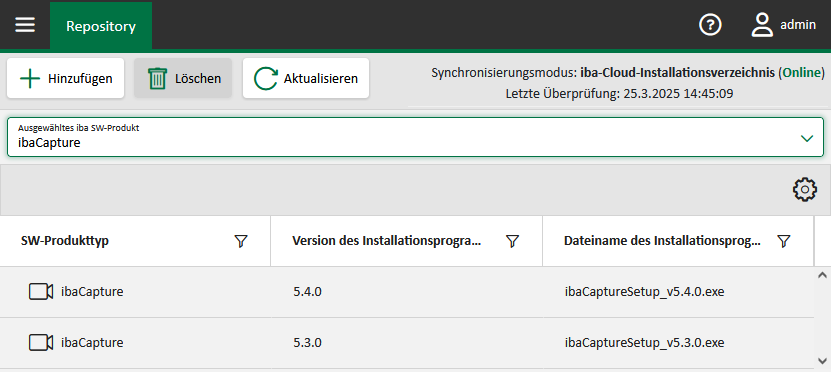Sort by Version des Installationsprogramms header
Screen dimensions: 831x372
387,241
